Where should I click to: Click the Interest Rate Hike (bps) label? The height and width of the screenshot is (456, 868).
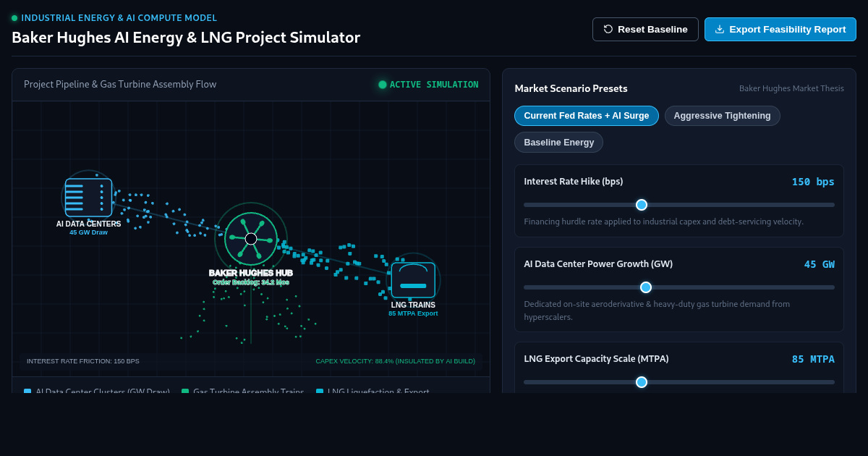click(x=574, y=182)
